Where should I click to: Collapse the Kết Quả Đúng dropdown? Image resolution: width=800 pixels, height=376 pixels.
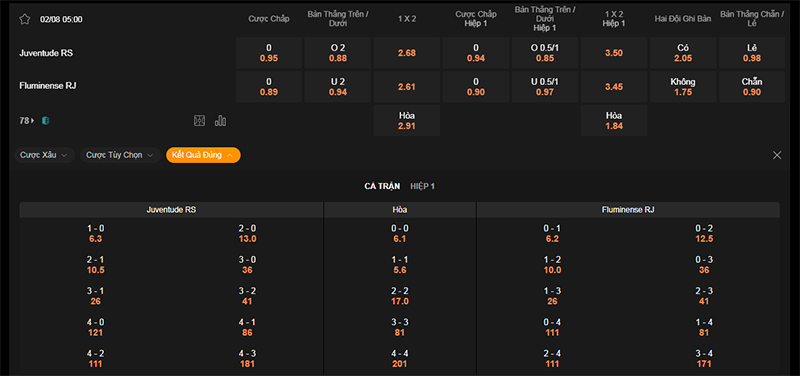click(203, 155)
